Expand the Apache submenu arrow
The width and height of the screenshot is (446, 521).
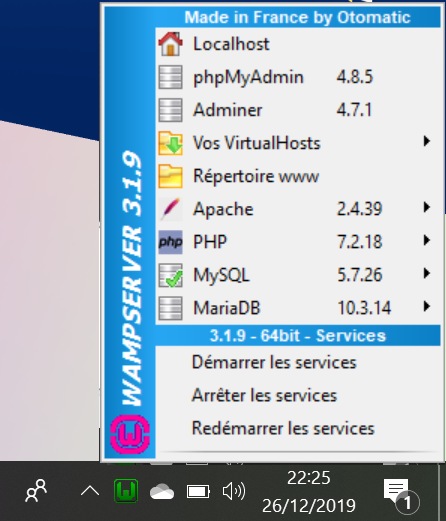[426, 207]
